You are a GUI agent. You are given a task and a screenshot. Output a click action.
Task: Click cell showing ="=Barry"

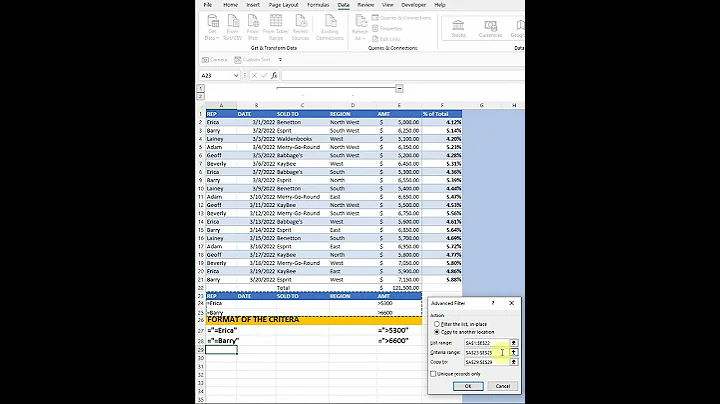pyautogui.click(x=223, y=341)
